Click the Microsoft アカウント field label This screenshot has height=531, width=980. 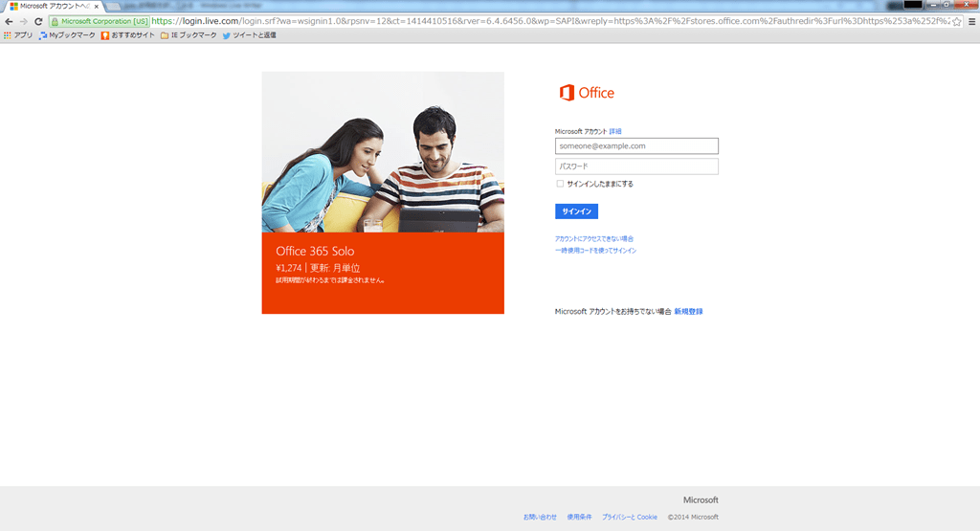(x=581, y=131)
